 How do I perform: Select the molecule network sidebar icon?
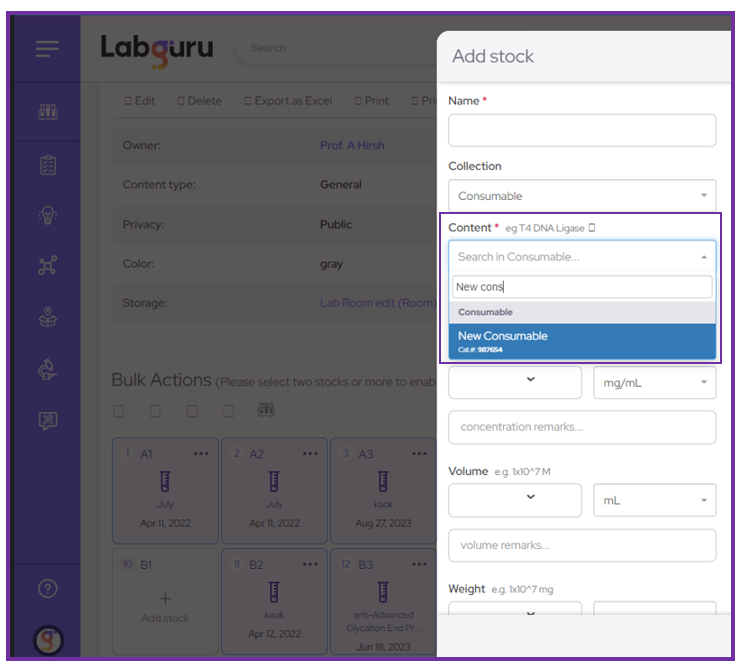(x=47, y=266)
